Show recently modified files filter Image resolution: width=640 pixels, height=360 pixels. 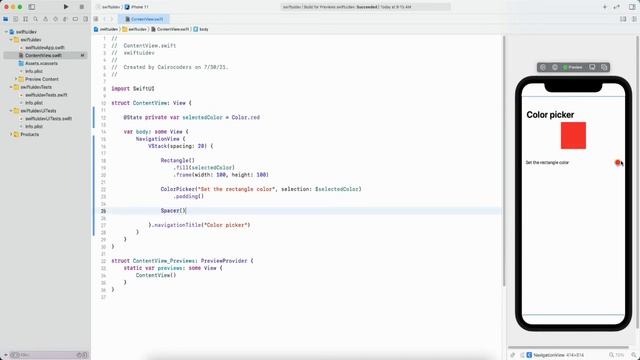pyautogui.click(x=79, y=355)
